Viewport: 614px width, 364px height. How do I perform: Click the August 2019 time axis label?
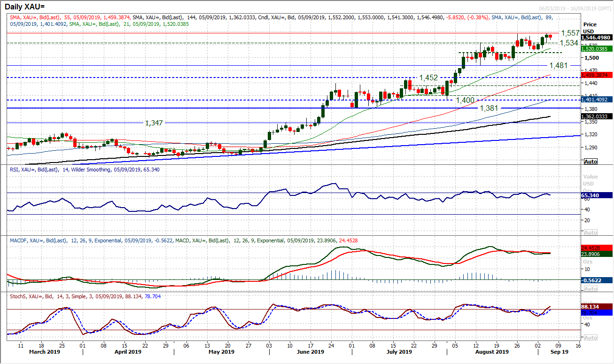pyautogui.click(x=492, y=351)
